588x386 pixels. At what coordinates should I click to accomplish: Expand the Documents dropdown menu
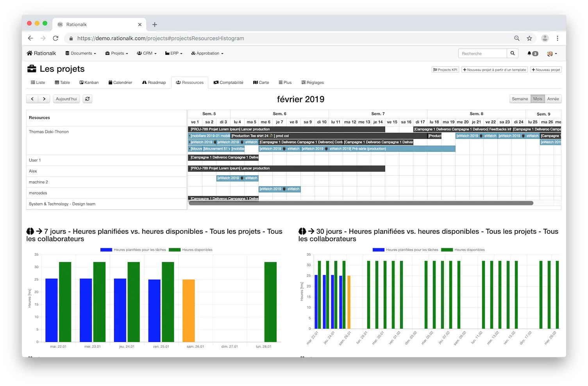click(80, 53)
